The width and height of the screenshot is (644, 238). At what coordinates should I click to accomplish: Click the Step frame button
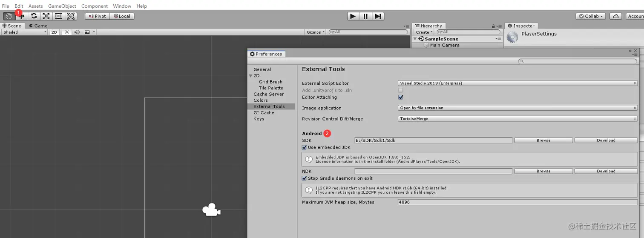pyautogui.click(x=378, y=16)
